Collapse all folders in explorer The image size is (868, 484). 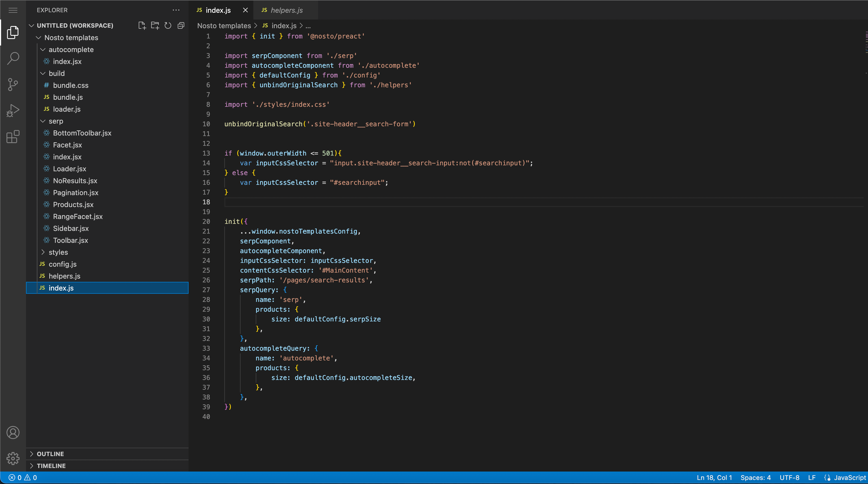click(181, 26)
